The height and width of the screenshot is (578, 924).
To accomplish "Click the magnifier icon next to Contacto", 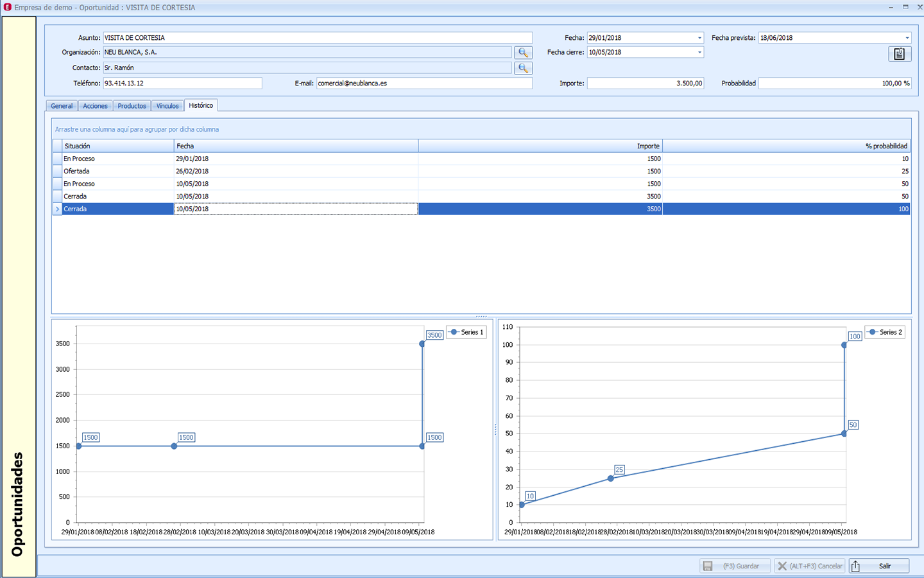I will [x=523, y=68].
